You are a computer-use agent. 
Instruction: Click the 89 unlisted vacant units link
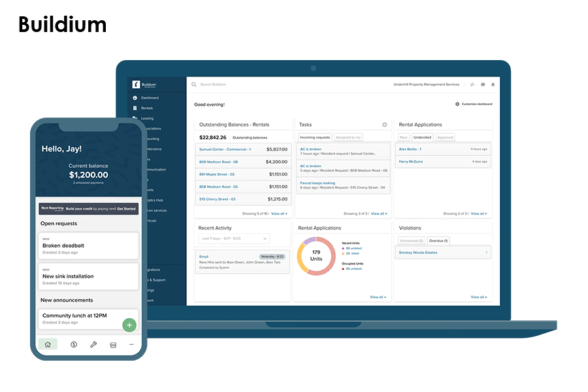tap(353, 248)
